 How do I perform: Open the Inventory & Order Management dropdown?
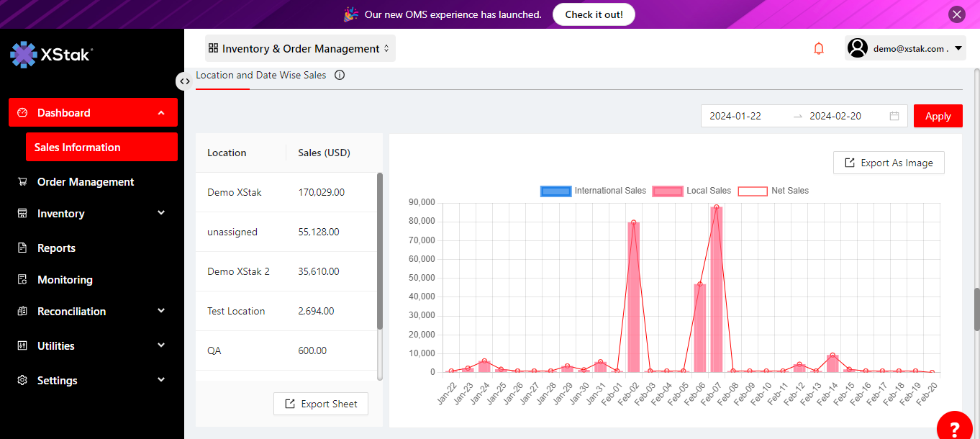pos(300,49)
